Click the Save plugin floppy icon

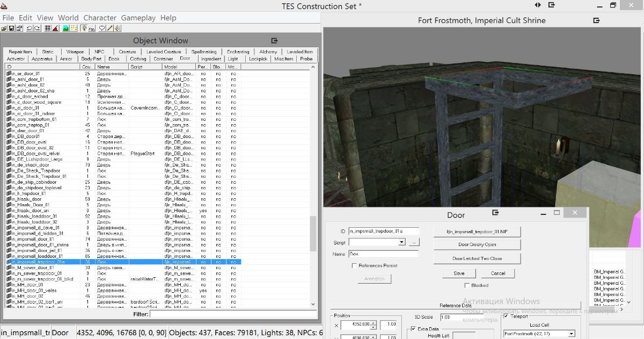tap(11, 28)
